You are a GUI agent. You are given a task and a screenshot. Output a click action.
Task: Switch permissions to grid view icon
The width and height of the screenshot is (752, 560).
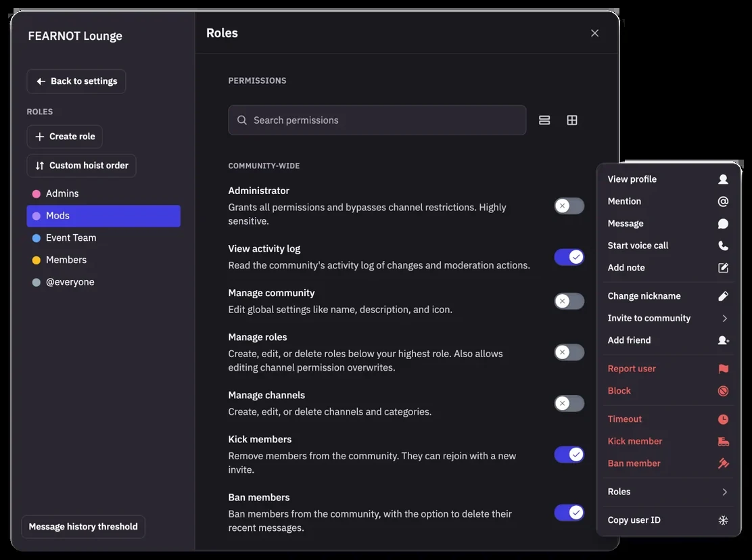pos(572,120)
